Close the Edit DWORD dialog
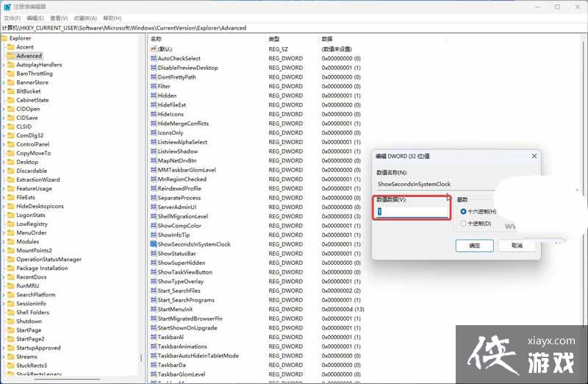The width and height of the screenshot is (588, 384). pos(534,156)
